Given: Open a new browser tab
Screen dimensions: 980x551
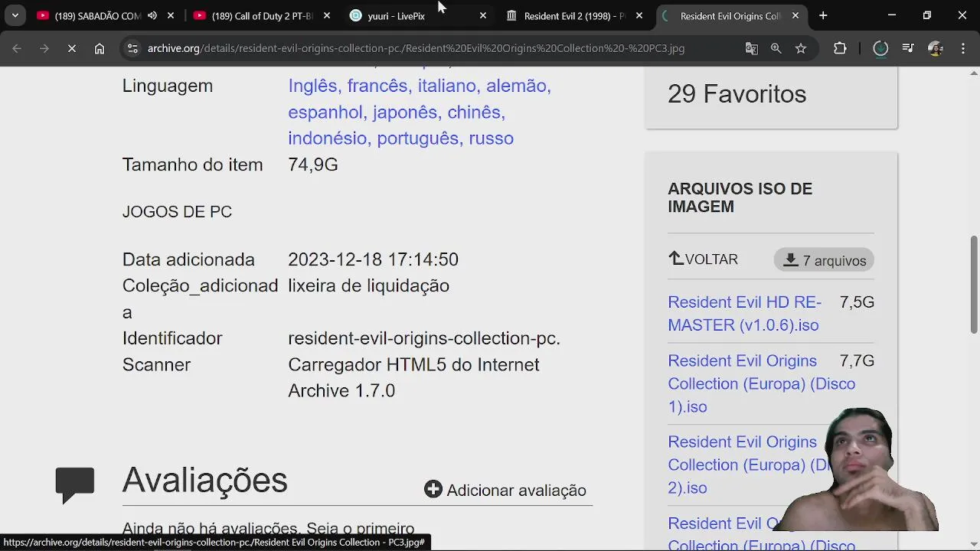Looking at the screenshot, I should coord(823,15).
